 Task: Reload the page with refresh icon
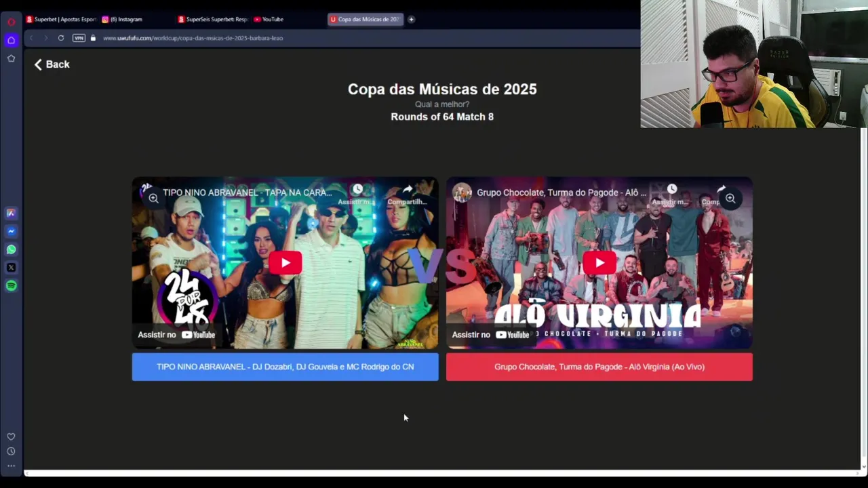point(61,38)
